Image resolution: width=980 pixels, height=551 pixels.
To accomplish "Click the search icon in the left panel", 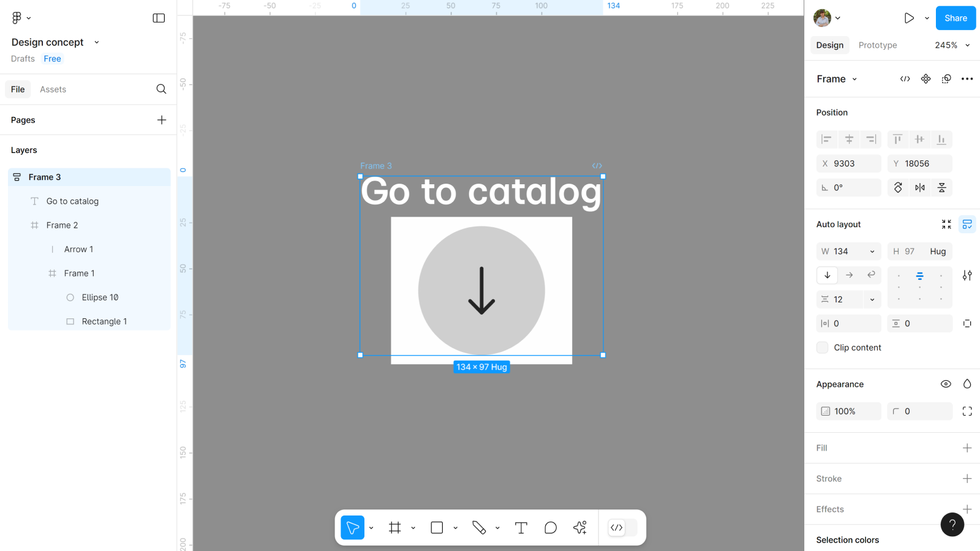I will [161, 89].
